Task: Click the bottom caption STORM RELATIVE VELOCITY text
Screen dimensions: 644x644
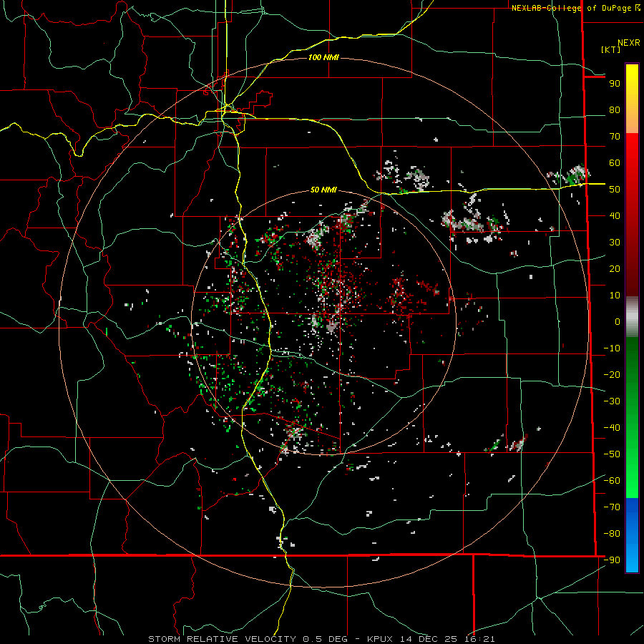Action: pyautogui.click(x=321, y=639)
